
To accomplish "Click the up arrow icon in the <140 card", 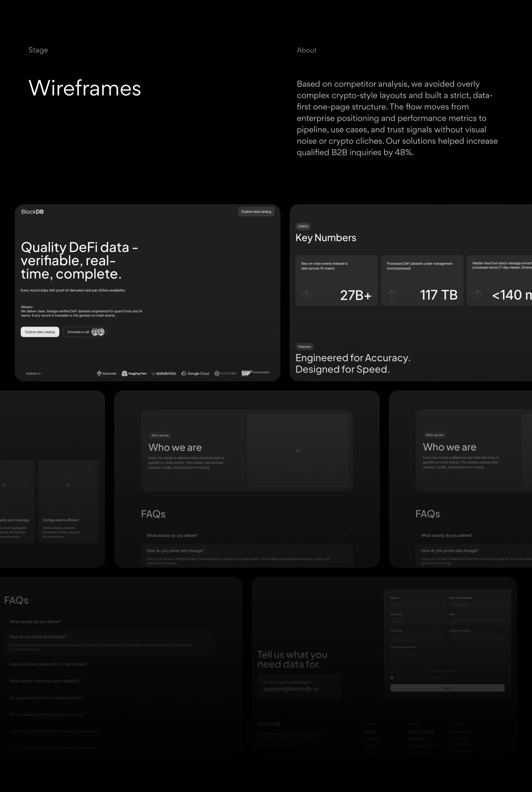I will tap(477, 295).
